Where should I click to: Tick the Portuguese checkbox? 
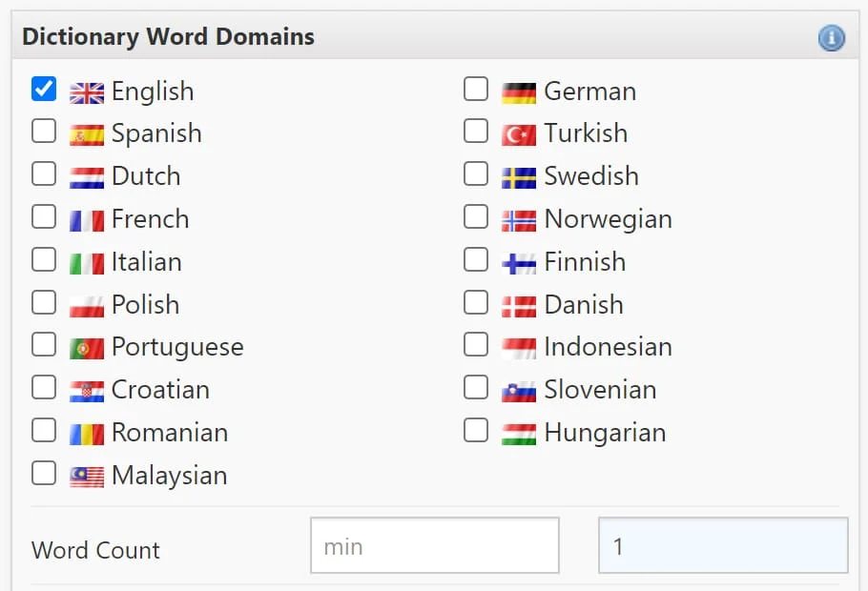coord(44,345)
